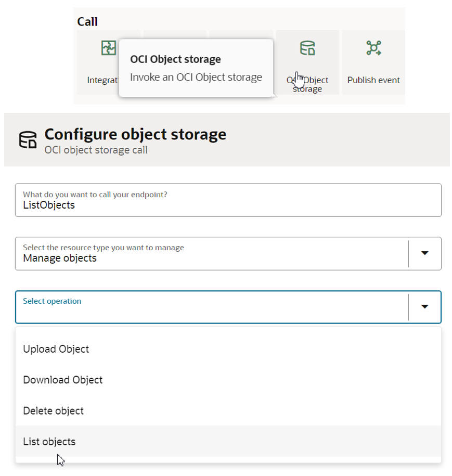The height and width of the screenshot is (476, 452).
Task: Select the Publish event tile label
Action: tap(373, 80)
